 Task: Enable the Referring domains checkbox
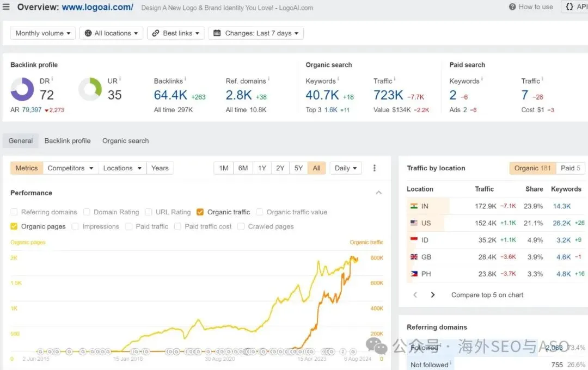14,212
